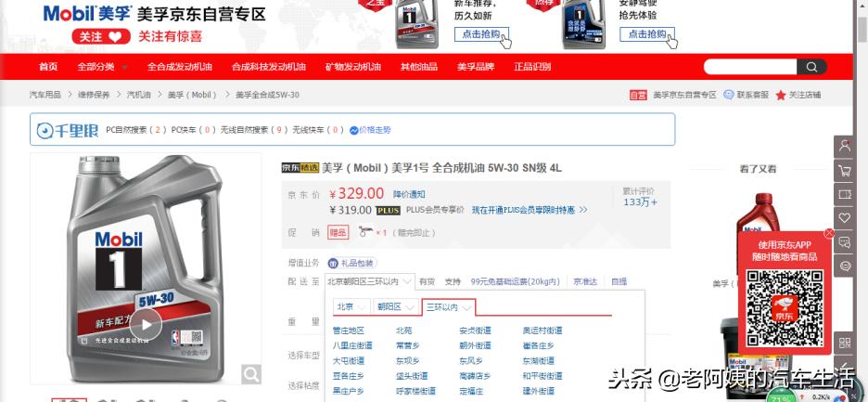Expand the 全部分类 dropdown in the red nav bar
Image resolution: width=868 pixels, height=402 pixels.
point(102,67)
